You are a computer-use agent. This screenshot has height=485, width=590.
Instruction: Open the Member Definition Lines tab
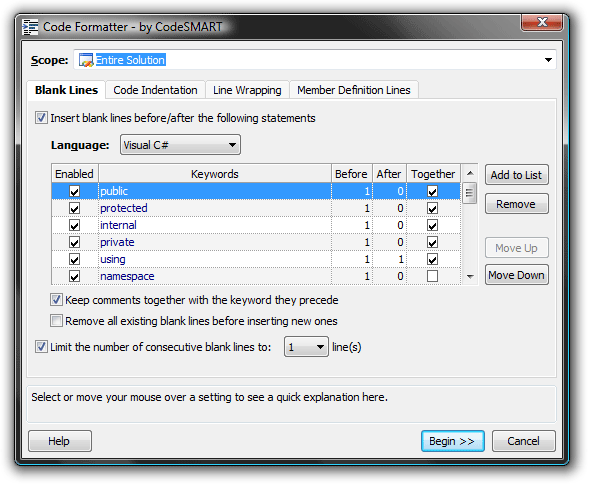354,90
